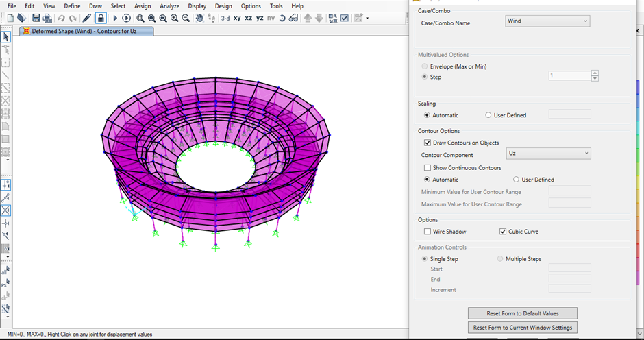Click the New Model icon
Viewport: 644px width, 340px height.
pyautogui.click(x=10, y=18)
